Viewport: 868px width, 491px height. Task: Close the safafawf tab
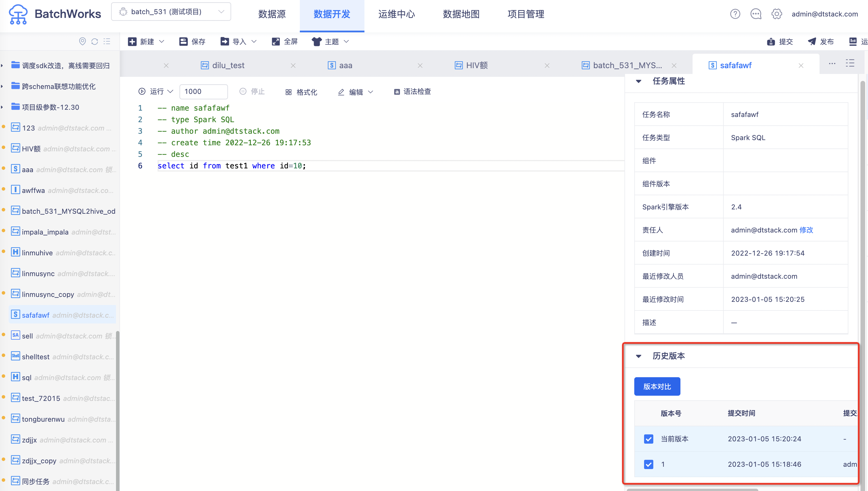(x=801, y=66)
